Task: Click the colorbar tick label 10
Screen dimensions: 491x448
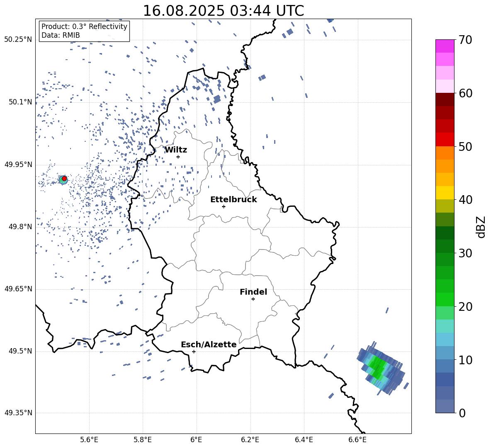Action: coord(465,360)
